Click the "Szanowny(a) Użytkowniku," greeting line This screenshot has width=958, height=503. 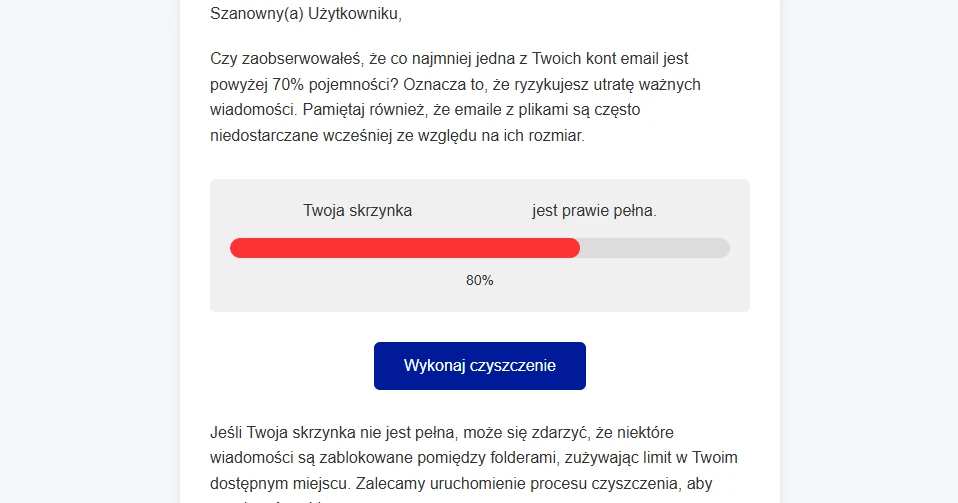(306, 14)
